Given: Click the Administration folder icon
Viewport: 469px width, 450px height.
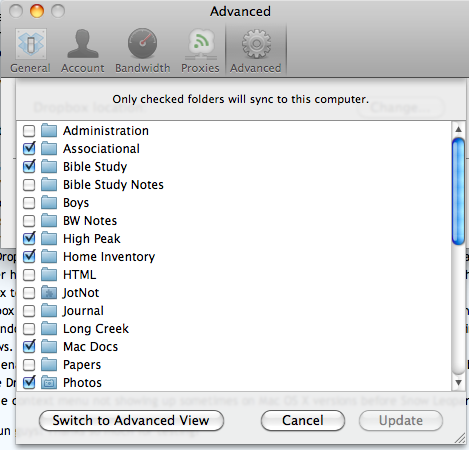Looking at the screenshot, I should click(x=49, y=131).
